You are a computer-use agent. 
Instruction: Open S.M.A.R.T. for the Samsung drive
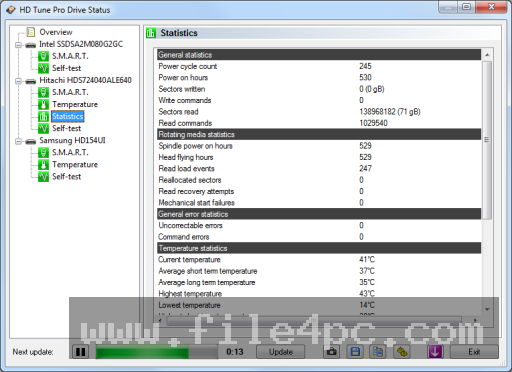(70, 152)
